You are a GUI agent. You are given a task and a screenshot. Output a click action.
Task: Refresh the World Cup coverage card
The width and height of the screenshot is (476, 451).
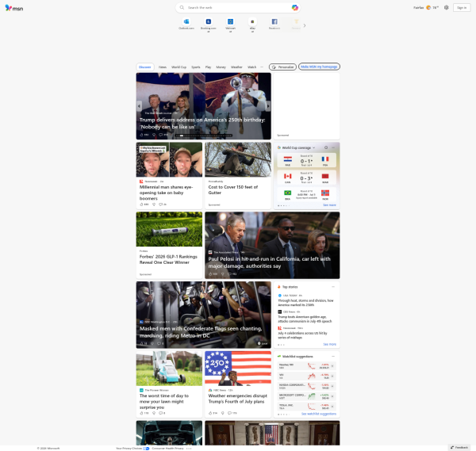[x=326, y=147]
